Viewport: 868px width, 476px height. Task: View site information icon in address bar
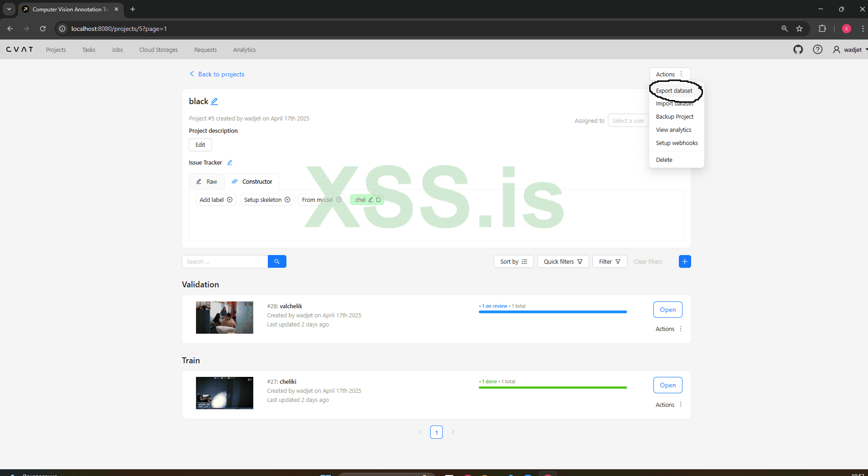click(63, 29)
